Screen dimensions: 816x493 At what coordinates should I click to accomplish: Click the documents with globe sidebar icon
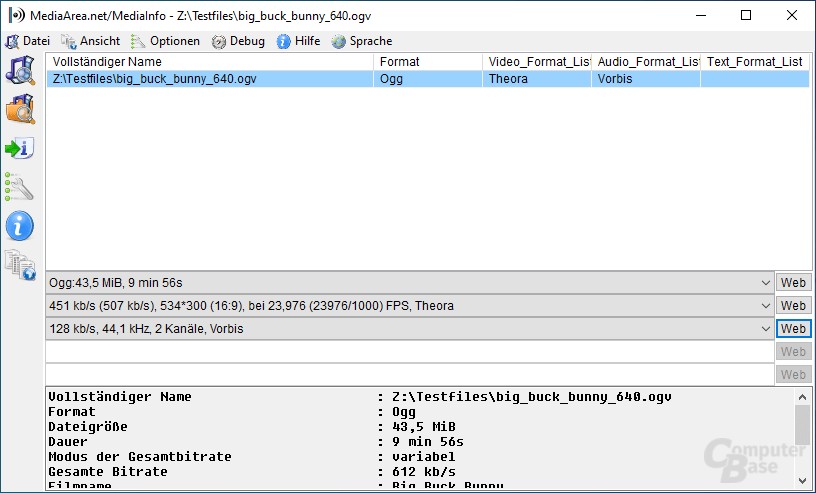(x=20, y=264)
